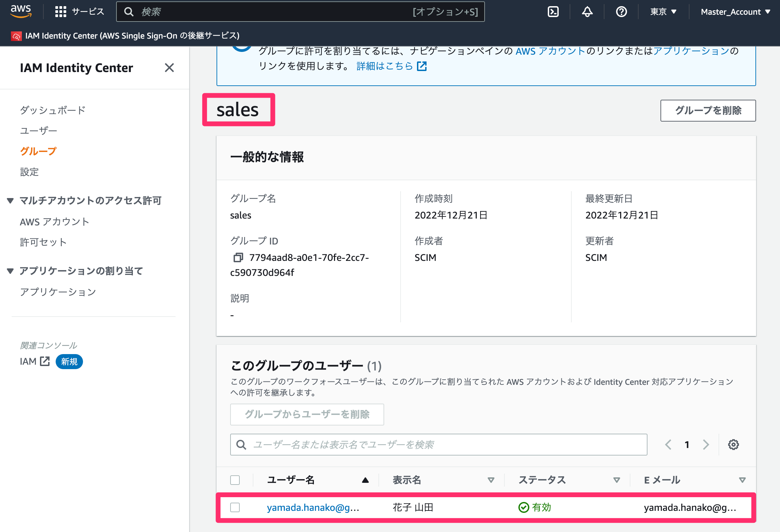
Task: Close the IAM Identity Center sidebar
Action: click(169, 68)
